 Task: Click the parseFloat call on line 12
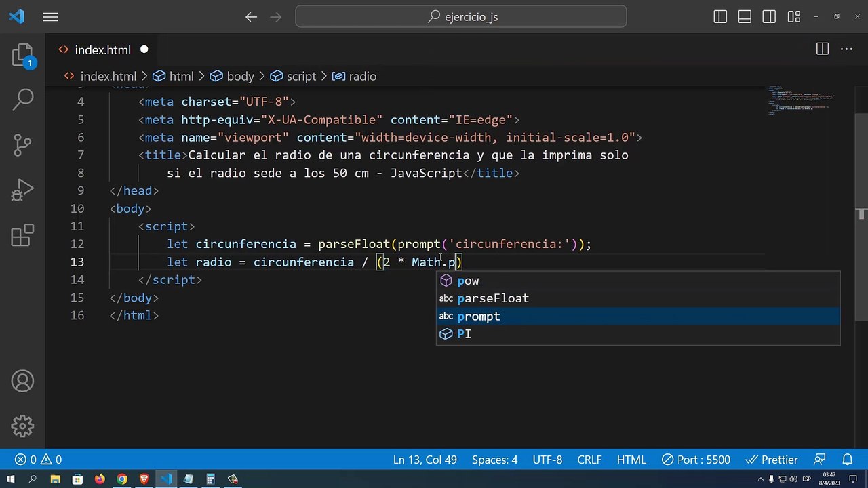tap(354, 244)
